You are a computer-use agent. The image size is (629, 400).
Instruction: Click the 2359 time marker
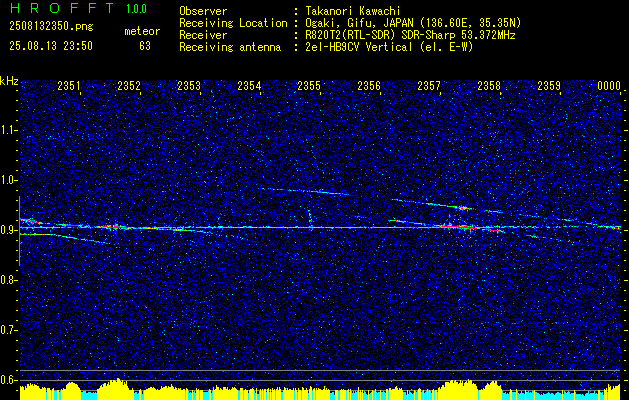coord(549,85)
